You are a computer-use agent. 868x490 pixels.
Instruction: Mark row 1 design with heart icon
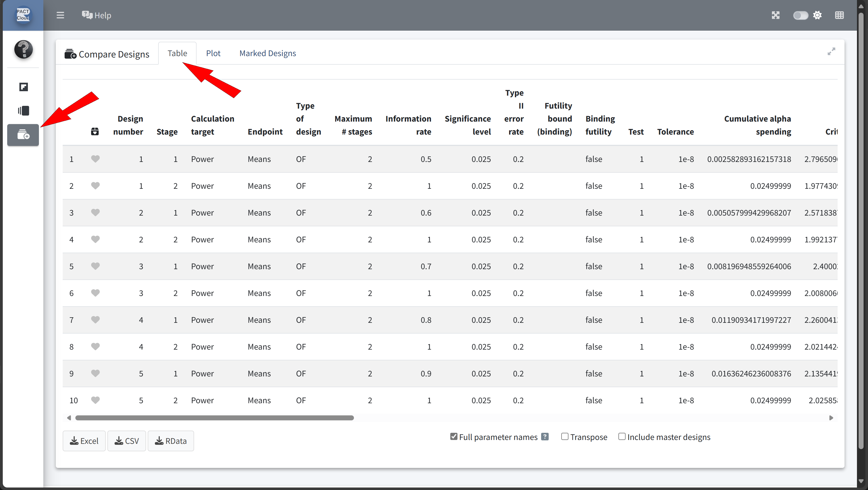pyautogui.click(x=95, y=159)
